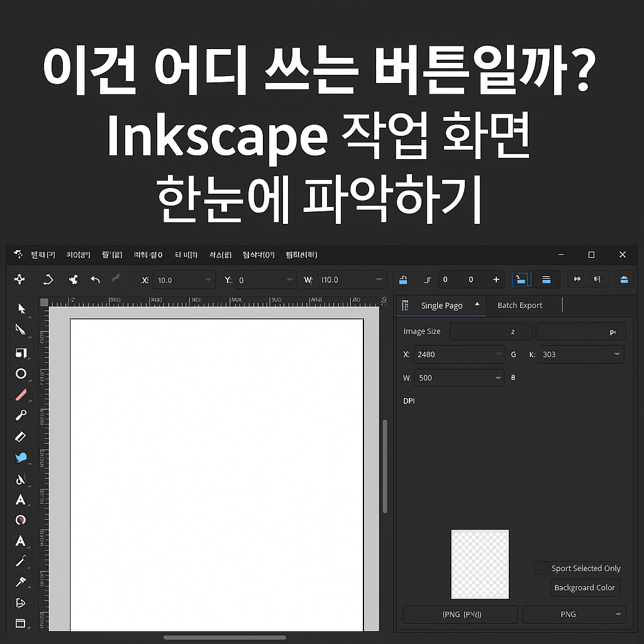Open the W 110.0 field dropdown arrow
Screen dimensions: 644x644
379,280
